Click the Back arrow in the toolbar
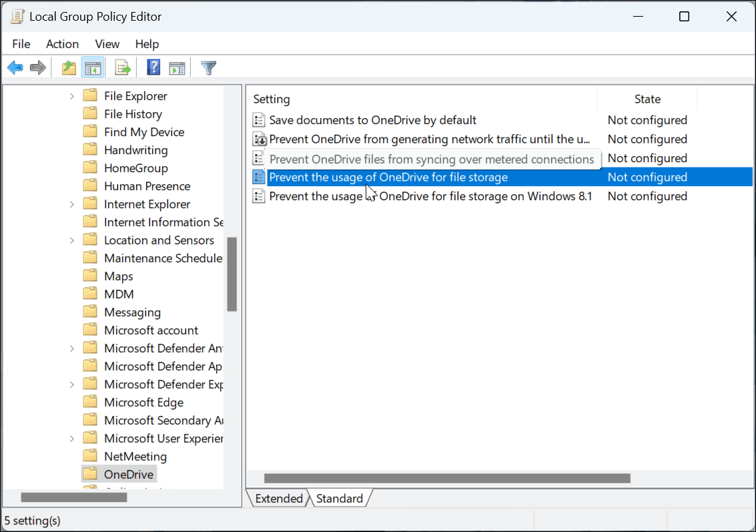The height and width of the screenshot is (532, 756). pos(15,67)
